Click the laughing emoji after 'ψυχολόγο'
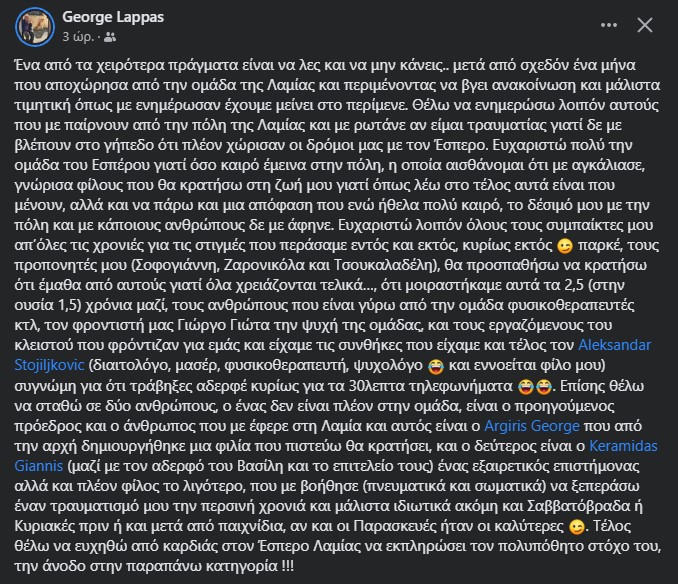Image resolution: width=678 pixels, height=584 pixels. [435, 367]
